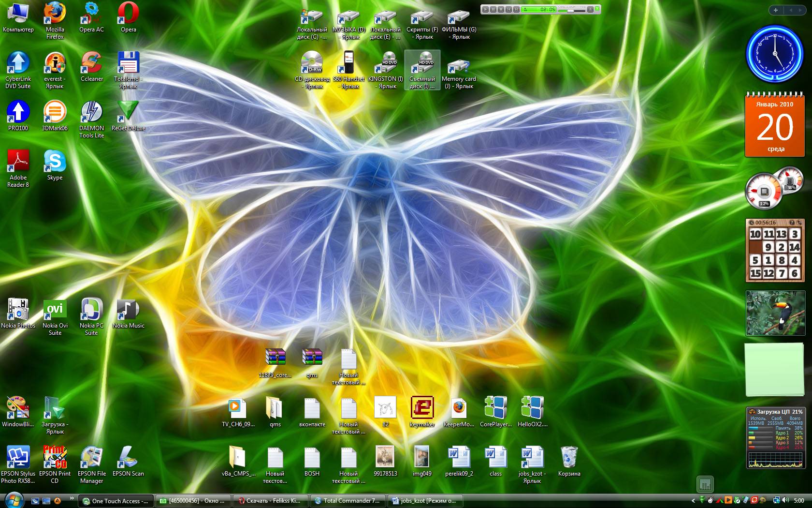
Task: Expand the Quick Launch overflow chevron
Action: point(72,498)
